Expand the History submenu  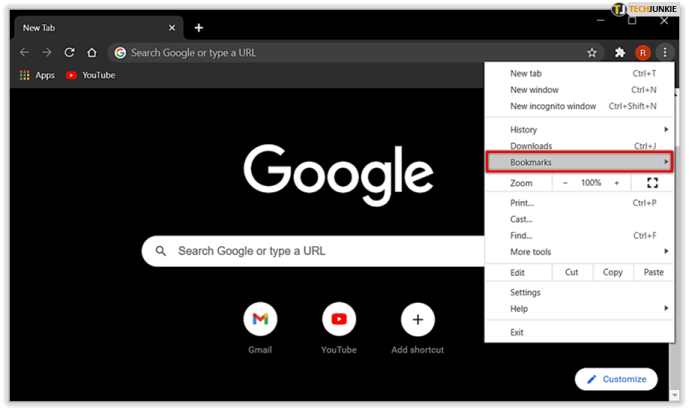pyautogui.click(x=579, y=130)
